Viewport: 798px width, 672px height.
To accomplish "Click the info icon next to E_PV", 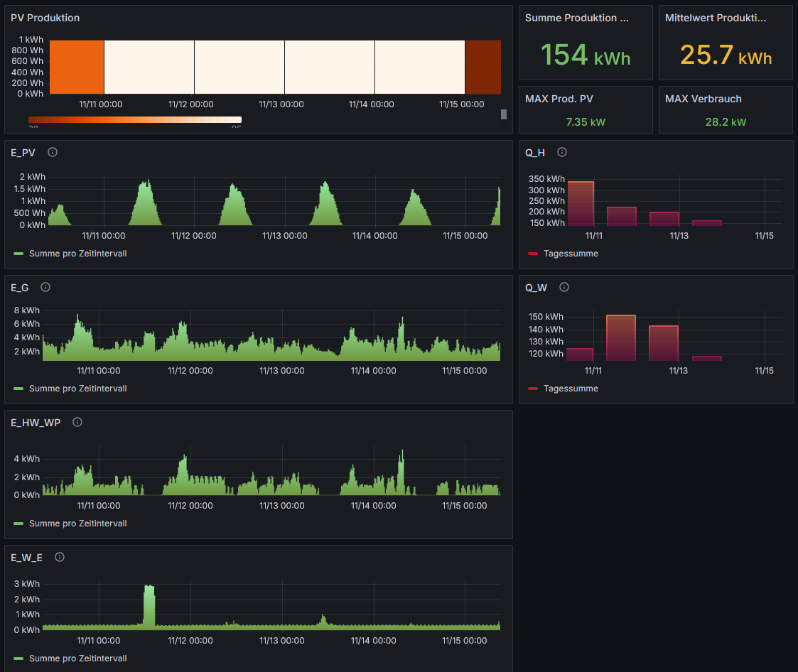I will click(x=53, y=152).
